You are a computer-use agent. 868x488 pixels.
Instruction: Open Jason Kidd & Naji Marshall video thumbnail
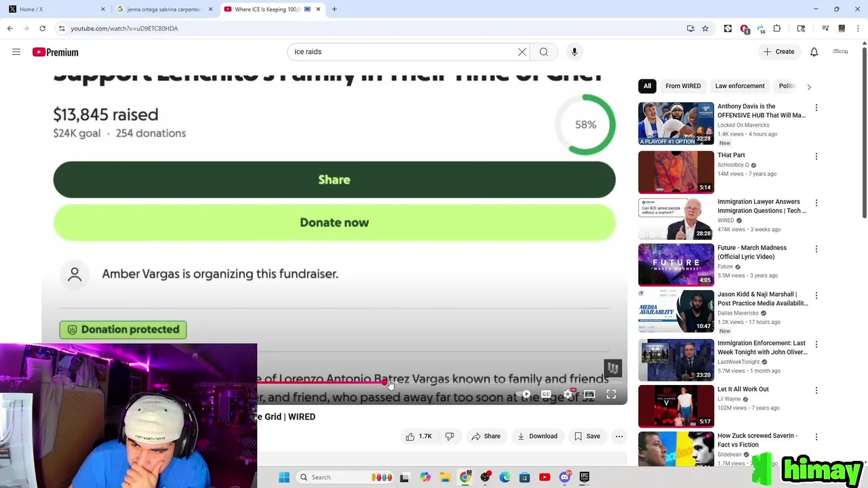pyautogui.click(x=676, y=311)
